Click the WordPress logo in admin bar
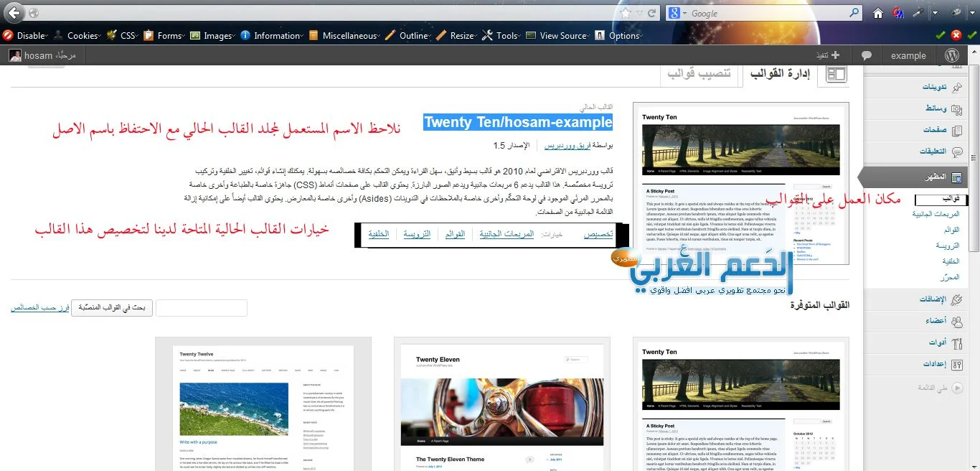Screen dimensions: 980x471 (x=952, y=55)
